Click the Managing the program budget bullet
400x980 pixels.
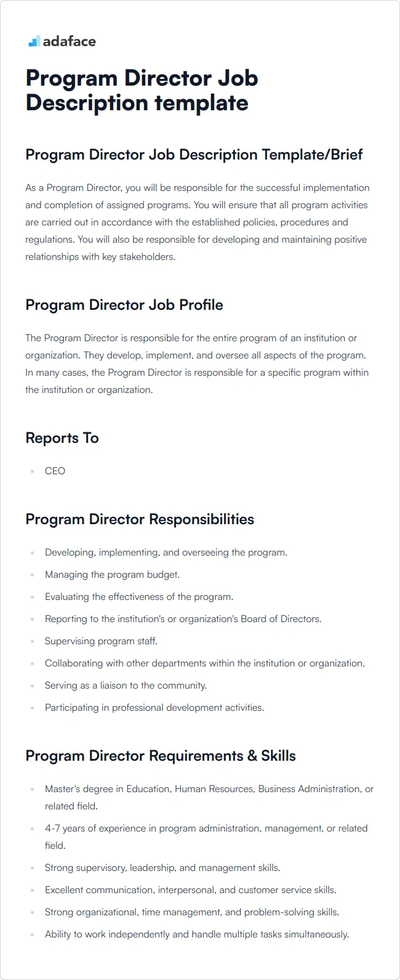coord(112,575)
